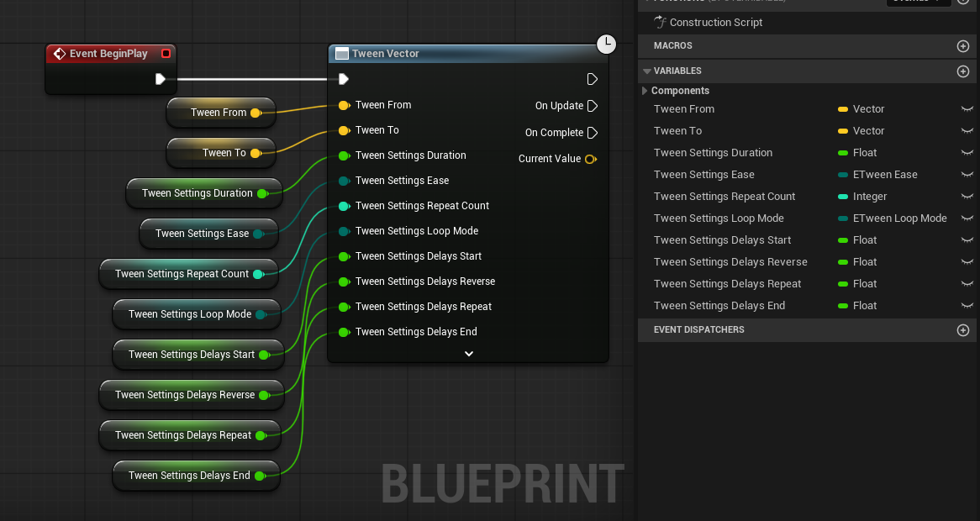Open Float type dropdown for Delays Repeat
The width and height of the screenshot is (980, 521).
pyautogui.click(x=857, y=284)
